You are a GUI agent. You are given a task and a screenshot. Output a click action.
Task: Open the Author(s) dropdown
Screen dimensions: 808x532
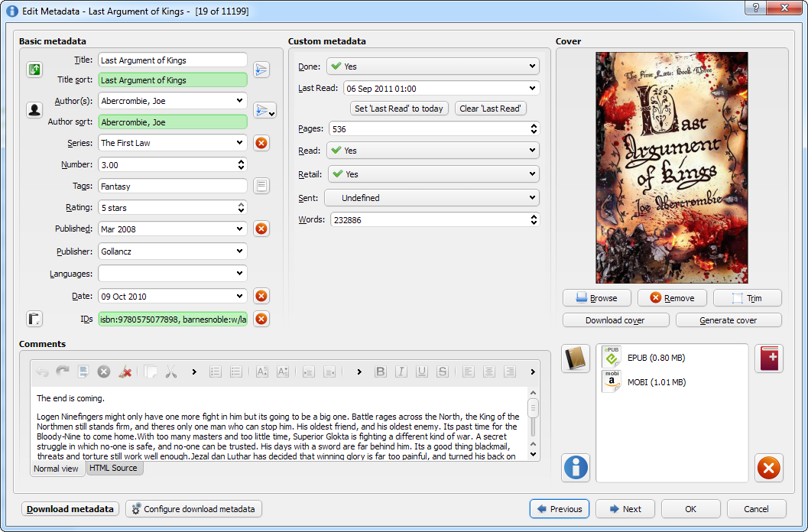point(239,101)
